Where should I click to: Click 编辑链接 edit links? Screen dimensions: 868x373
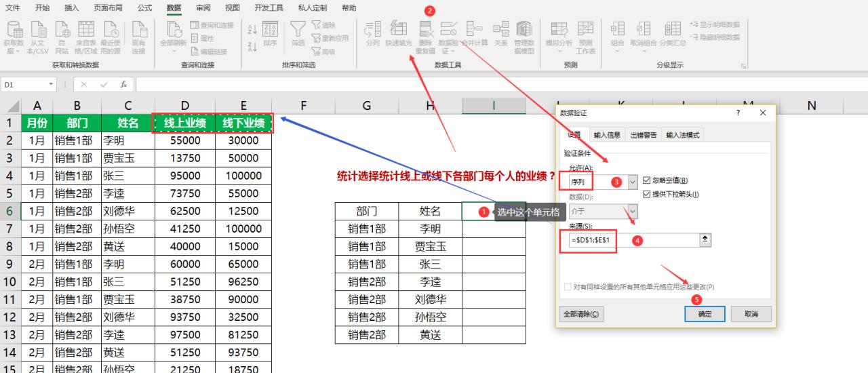pos(208,51)
